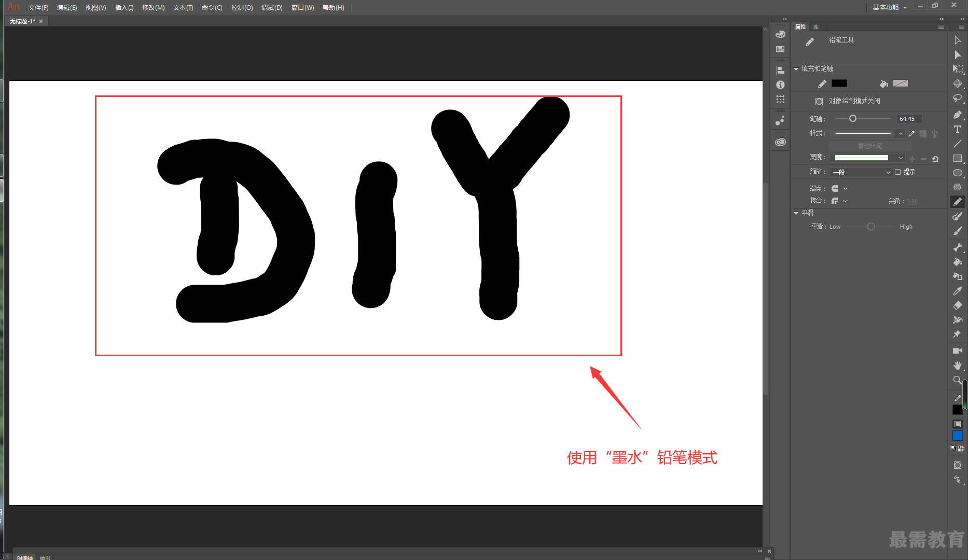
Task: Select the Text tool
Action: tap(958, 129)
